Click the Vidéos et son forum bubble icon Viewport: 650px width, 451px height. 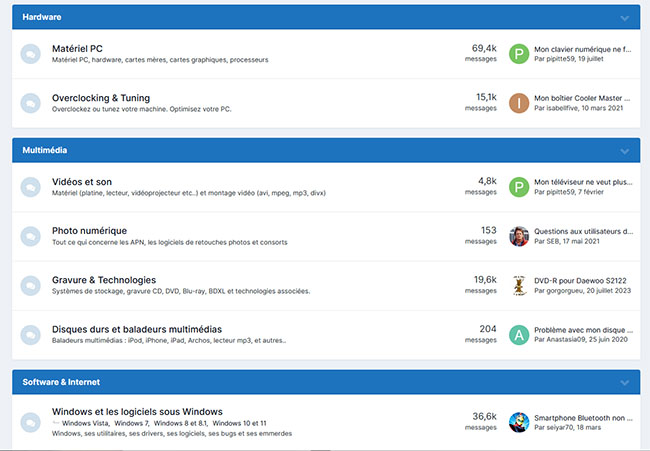pos(31,187)
